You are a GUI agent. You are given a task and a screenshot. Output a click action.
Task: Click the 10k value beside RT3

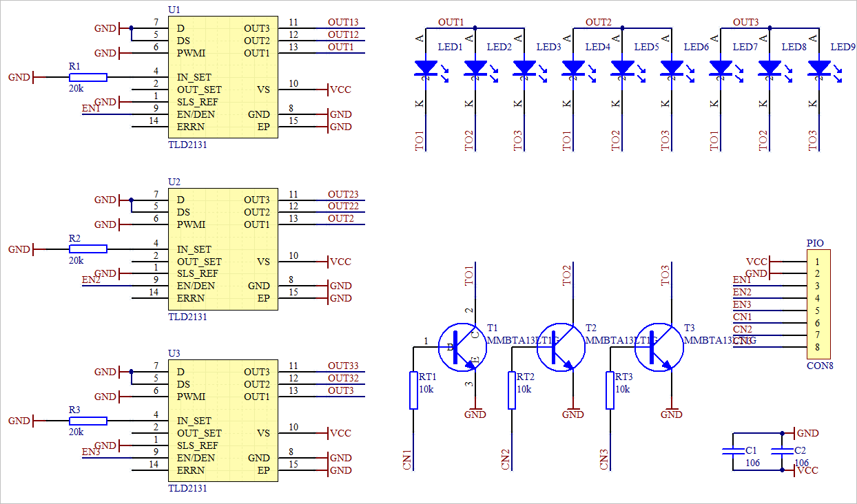623,389
